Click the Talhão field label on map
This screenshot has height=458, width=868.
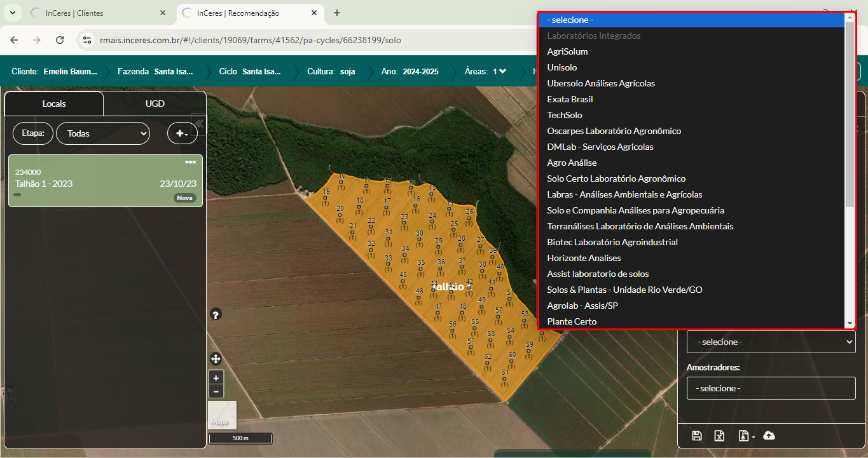pyautogui.click(x=451, y=286)
